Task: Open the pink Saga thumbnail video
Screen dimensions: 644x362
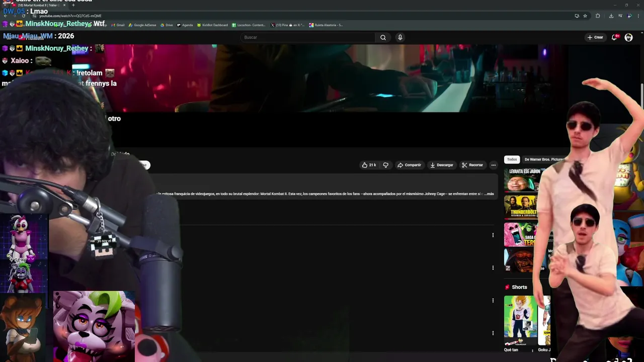Action: pyautogui.click(x=519, y=234)
